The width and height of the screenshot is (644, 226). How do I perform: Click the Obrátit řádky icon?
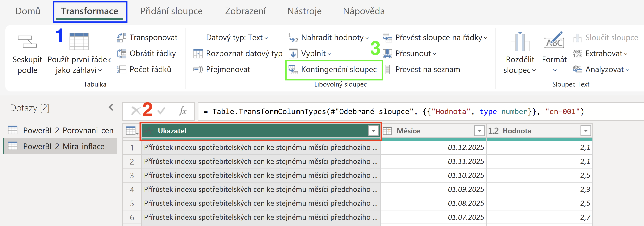pyautogui.click(x=121, y=54)
